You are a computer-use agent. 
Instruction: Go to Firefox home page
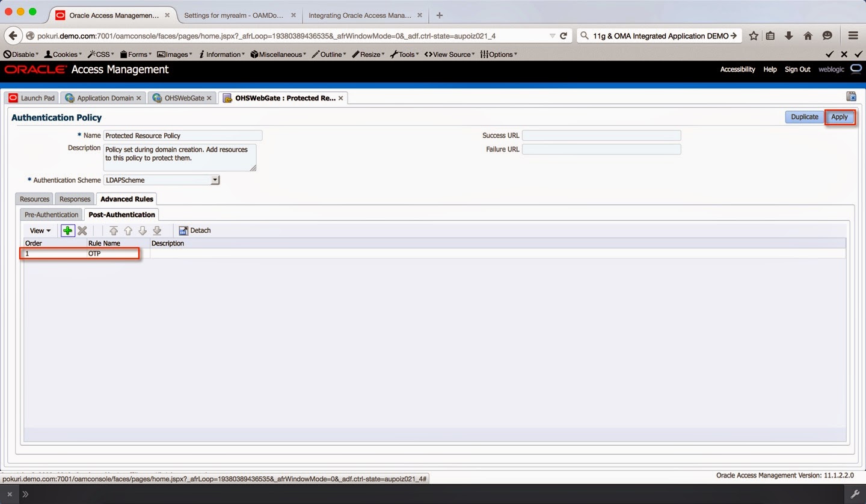[808, 35]
